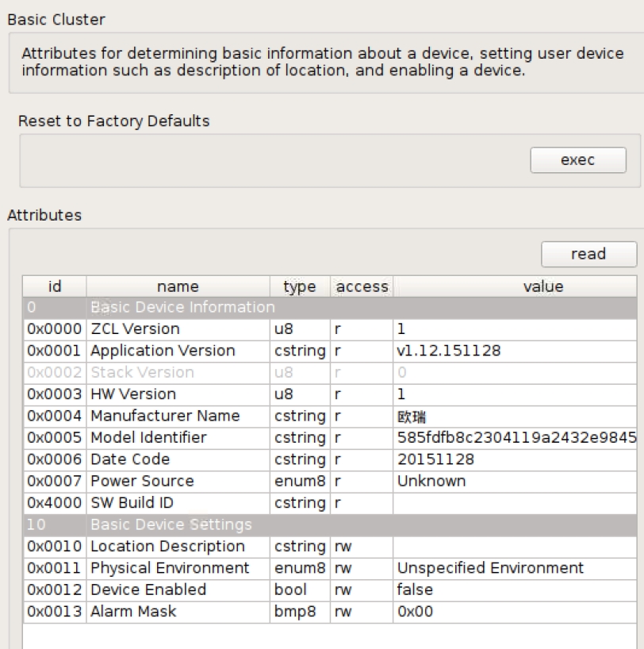Select the Basic Device Settings group row
644x649 pixels.
330,524
